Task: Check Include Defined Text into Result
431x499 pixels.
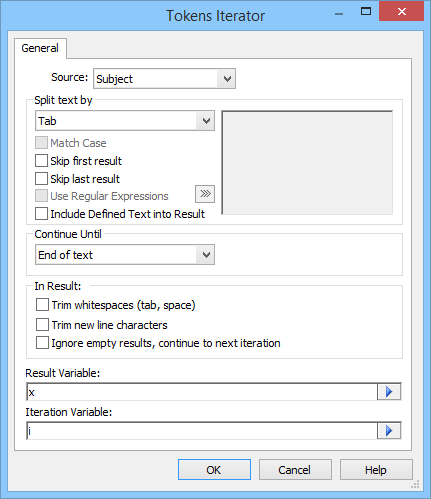Action: [x=41, y=214]
